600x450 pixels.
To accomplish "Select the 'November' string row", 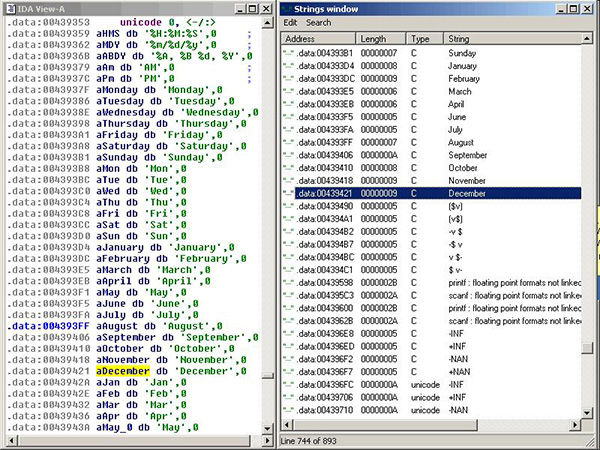I will 432,181.
